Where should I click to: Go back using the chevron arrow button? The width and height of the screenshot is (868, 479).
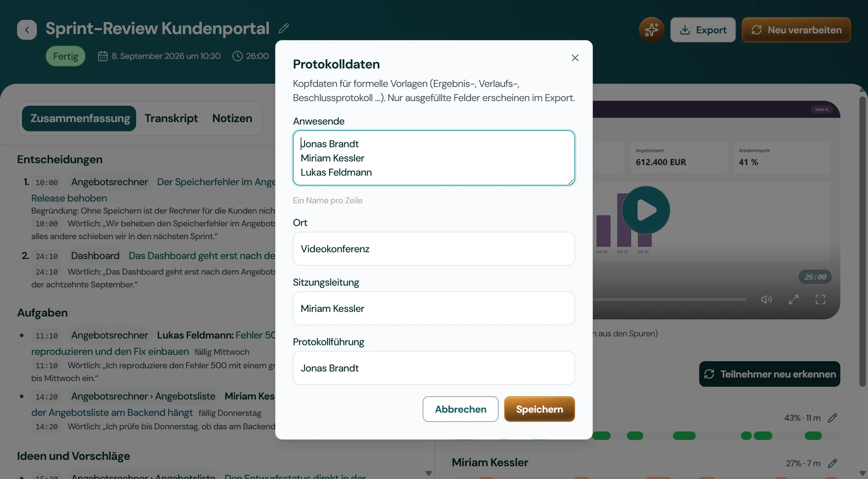pos(27,30)
